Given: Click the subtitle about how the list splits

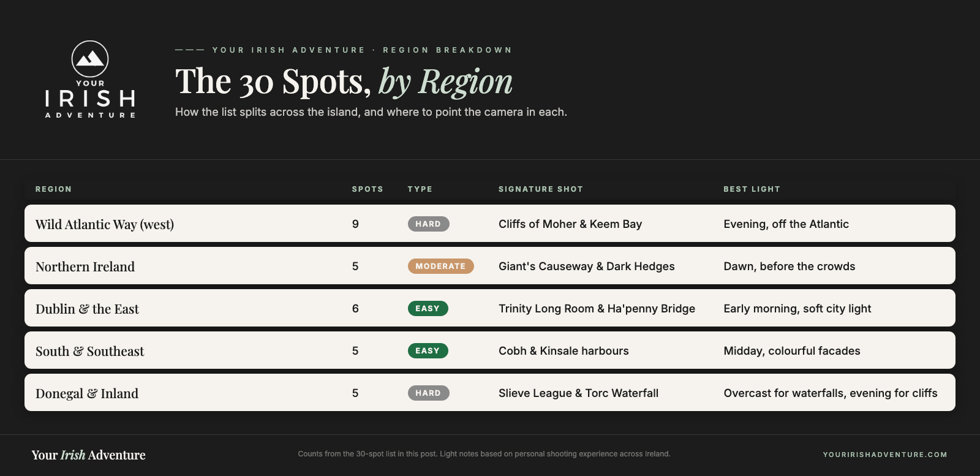Looking at the screenshot, I should pyautogui.click(x=371, y=112).
